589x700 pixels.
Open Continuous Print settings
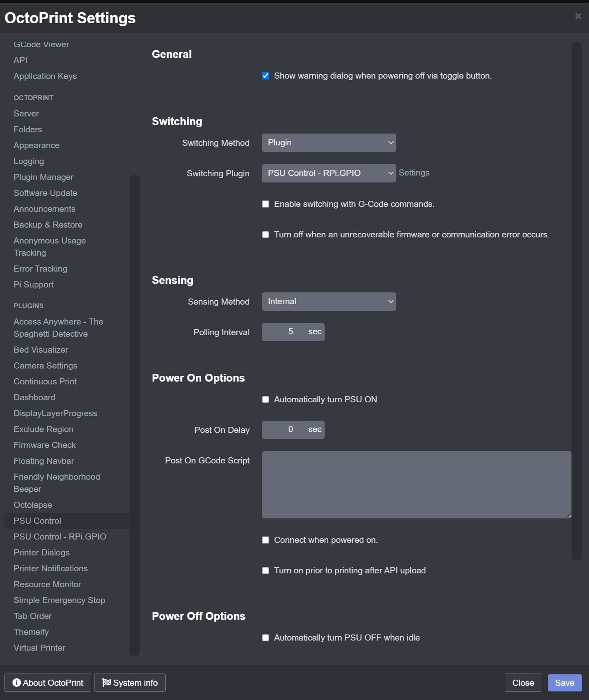point(45,382)
